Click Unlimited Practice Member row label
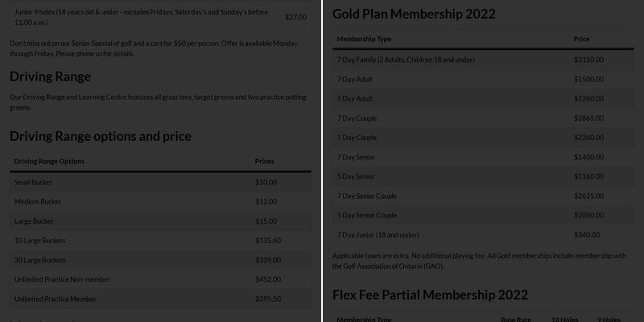 [53, 299]
